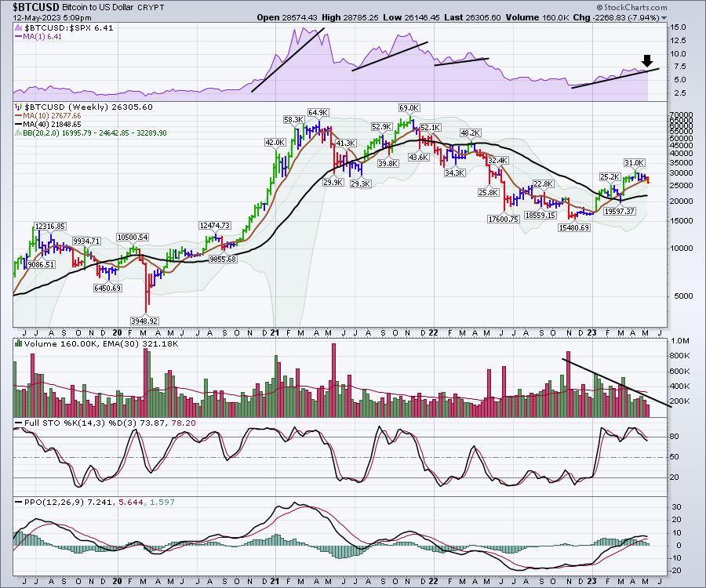
Task: Click the $BTCUSD:$SPX legend marker icon
Action: (x=19, y=27)
